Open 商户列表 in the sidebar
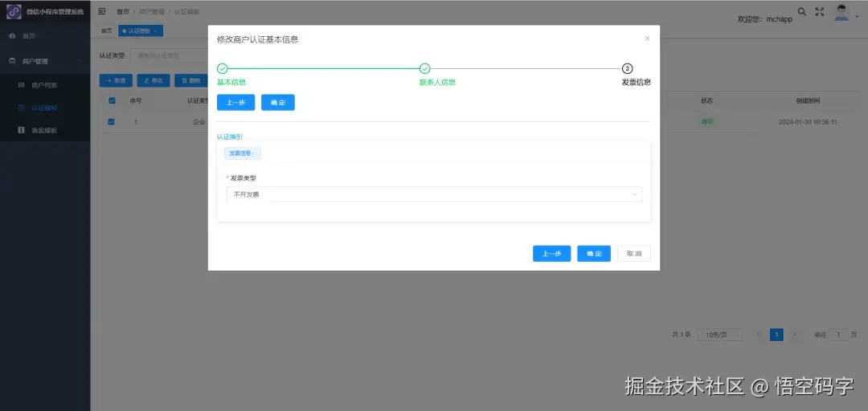 (x=45, y=86)
